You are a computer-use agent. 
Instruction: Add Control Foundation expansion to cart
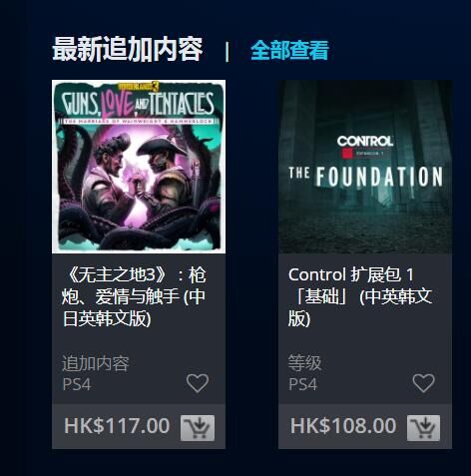(x=423, y=428)
